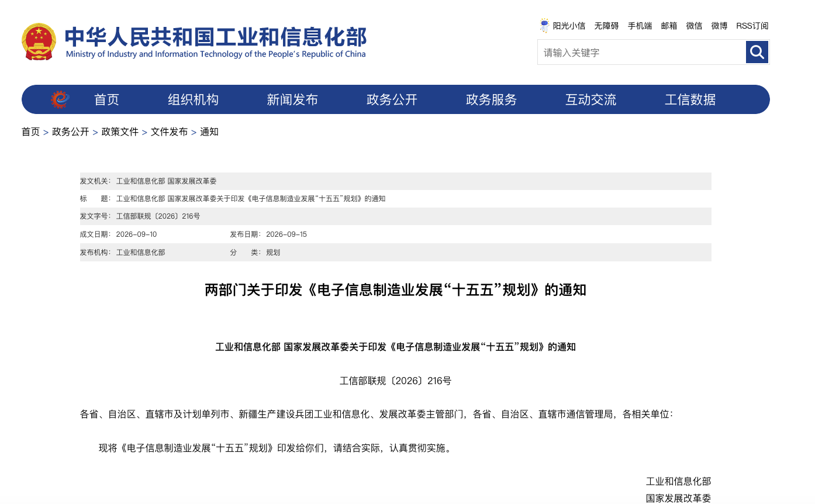Click 政策文件 in the breadcrumb
The width and height of the screenshot is (815, 504).
[x=120, y=132]
